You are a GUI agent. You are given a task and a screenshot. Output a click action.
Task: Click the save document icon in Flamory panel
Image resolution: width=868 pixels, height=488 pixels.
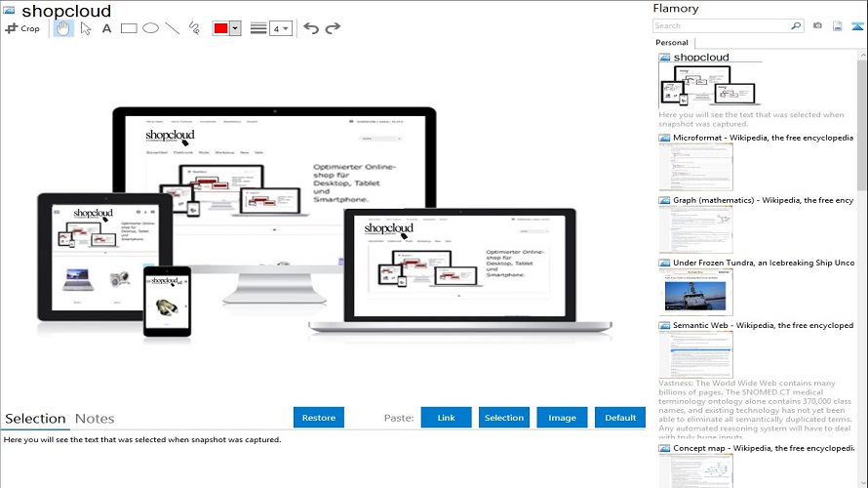coord(838,25)
